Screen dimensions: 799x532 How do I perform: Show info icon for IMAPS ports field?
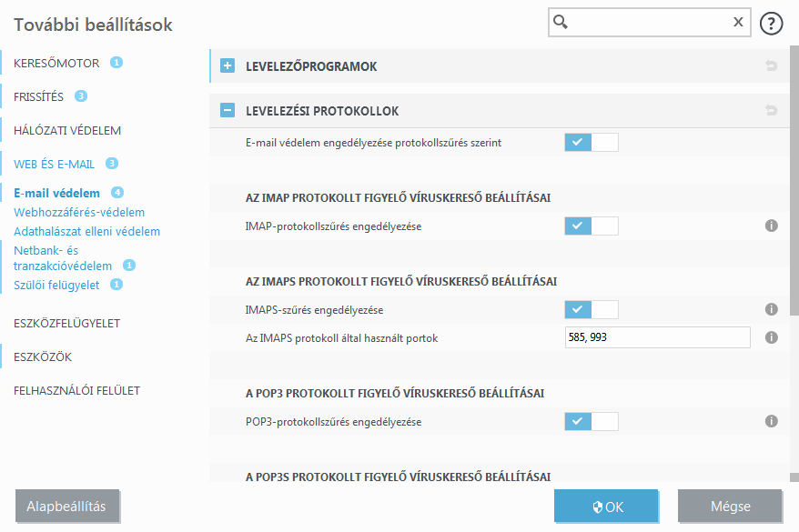(771, 337)
